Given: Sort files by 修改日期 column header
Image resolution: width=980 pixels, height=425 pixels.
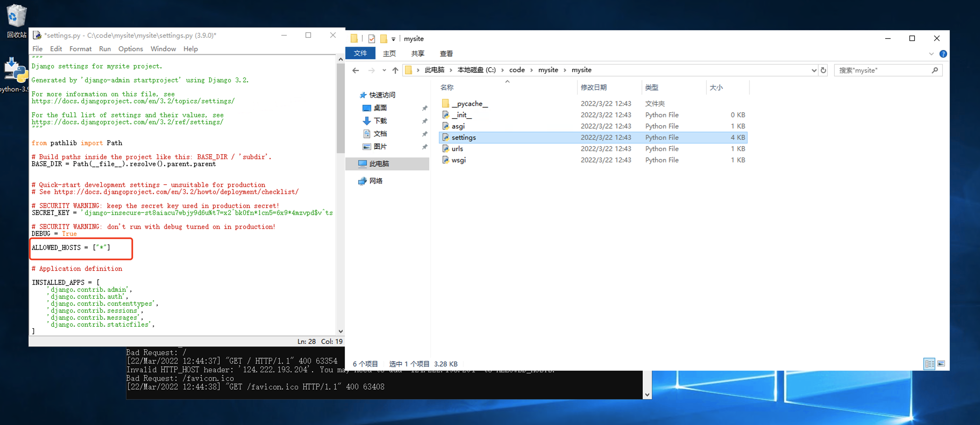Looking at the screenshot, I should pos(594,87).
